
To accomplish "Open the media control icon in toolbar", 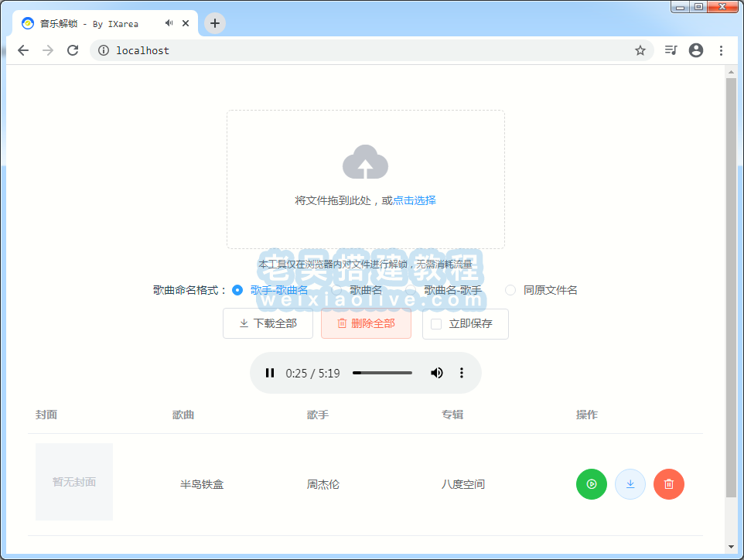I will click(x=671, y=50).
